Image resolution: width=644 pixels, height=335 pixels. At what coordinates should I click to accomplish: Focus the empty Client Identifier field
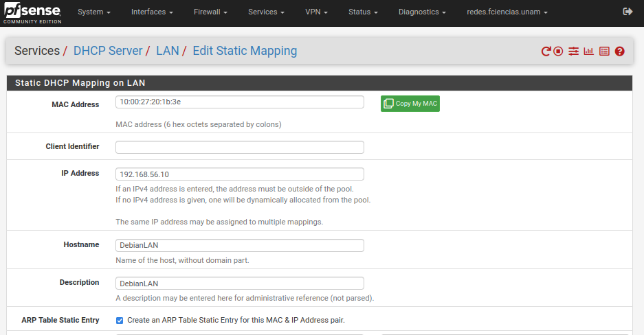239,148
